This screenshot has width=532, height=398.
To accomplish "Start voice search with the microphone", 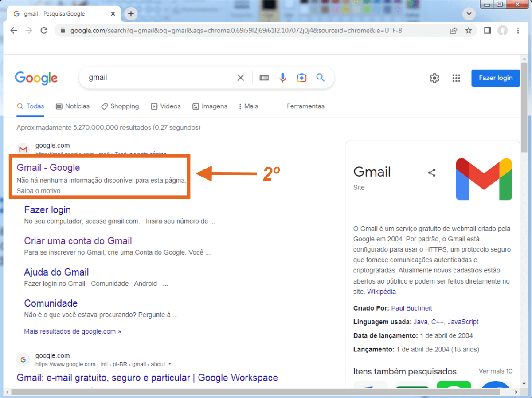I will click(283, 78).
